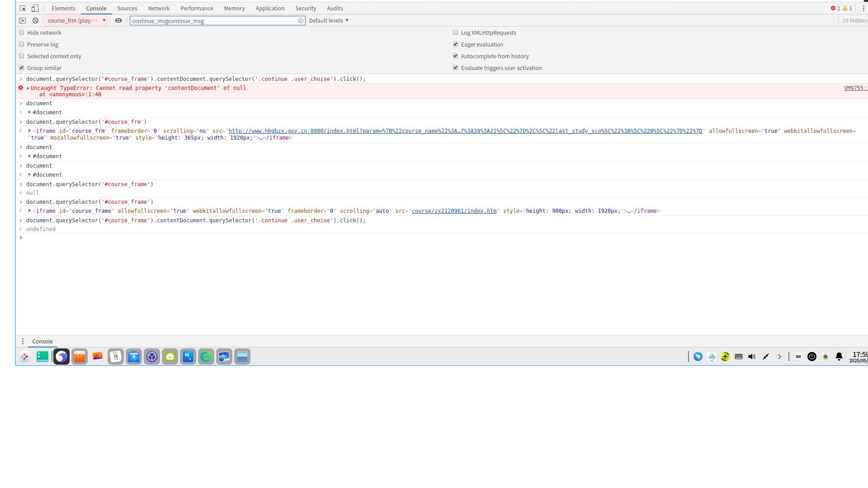Open the drawer three-dot menu
Screen dimensions: 868x488
click(x=23, y=341)
